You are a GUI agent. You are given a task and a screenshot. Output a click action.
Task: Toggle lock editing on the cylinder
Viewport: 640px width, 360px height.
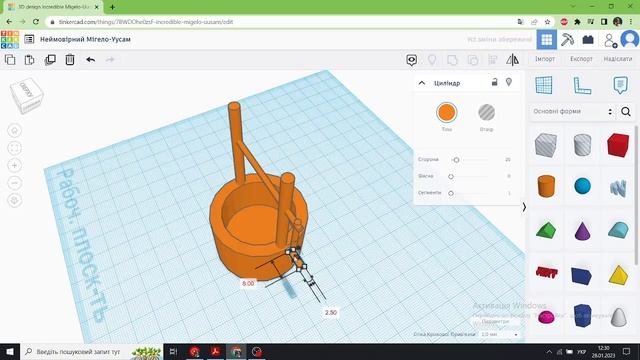[494, 82]
